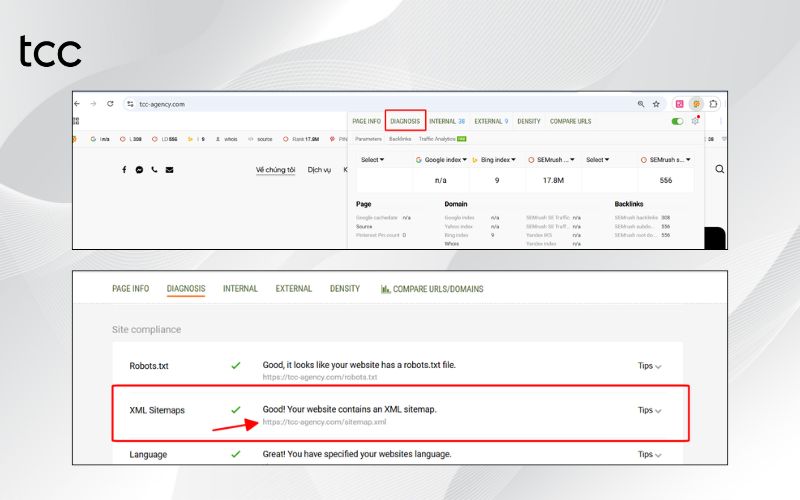Select DENSITY tab in lower panel
800x500 pixels.
click(x=345, y=289)
